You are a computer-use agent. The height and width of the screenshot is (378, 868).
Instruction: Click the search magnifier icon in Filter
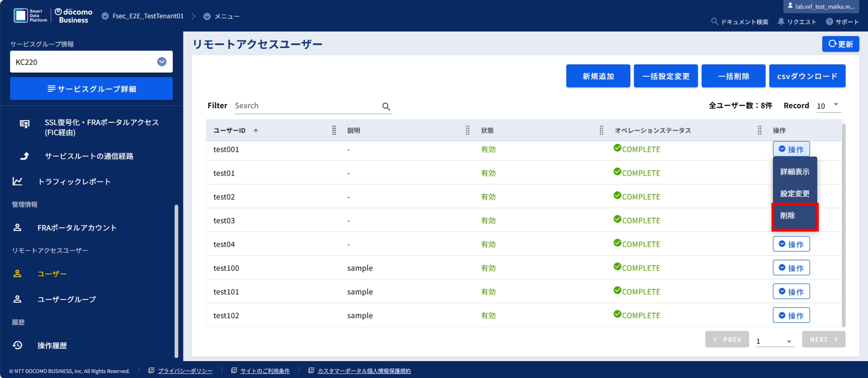click(x=386, y=106)
